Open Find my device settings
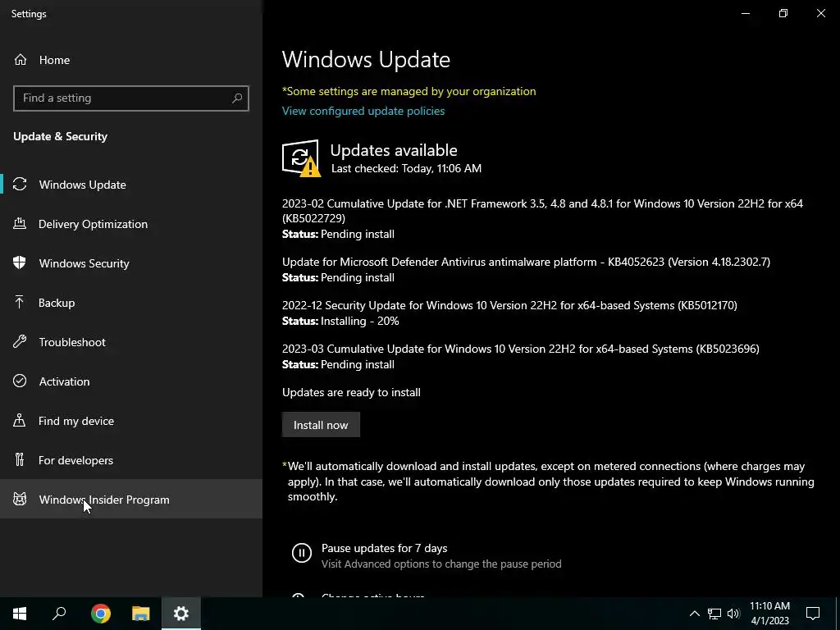Image resolution: width=840 pixels, height=630 pixels. (x=131, y=421)
